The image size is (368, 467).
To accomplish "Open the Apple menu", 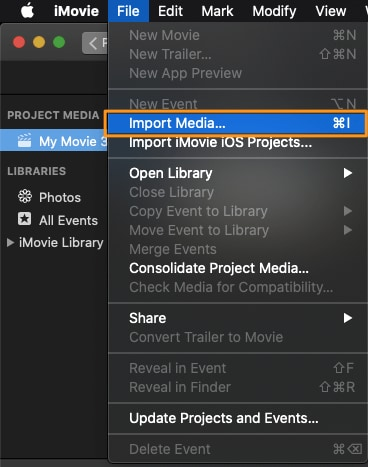I will pos(27,11).
